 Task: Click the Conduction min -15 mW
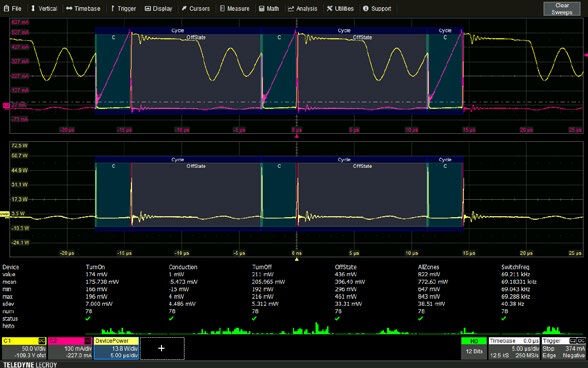click(x=180, y=289)
